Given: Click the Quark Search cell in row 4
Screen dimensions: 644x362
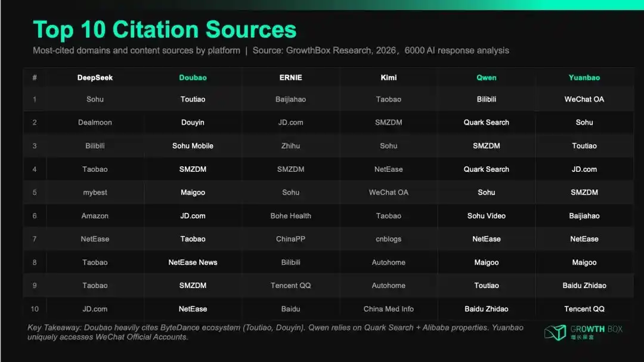Looking at the screenshot, I should click(487, 169).
